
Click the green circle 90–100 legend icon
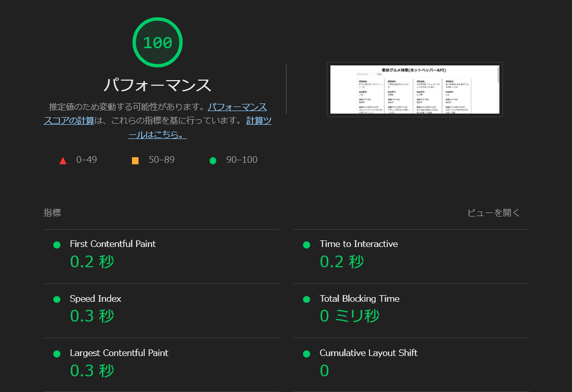click(x=213, y=161)
